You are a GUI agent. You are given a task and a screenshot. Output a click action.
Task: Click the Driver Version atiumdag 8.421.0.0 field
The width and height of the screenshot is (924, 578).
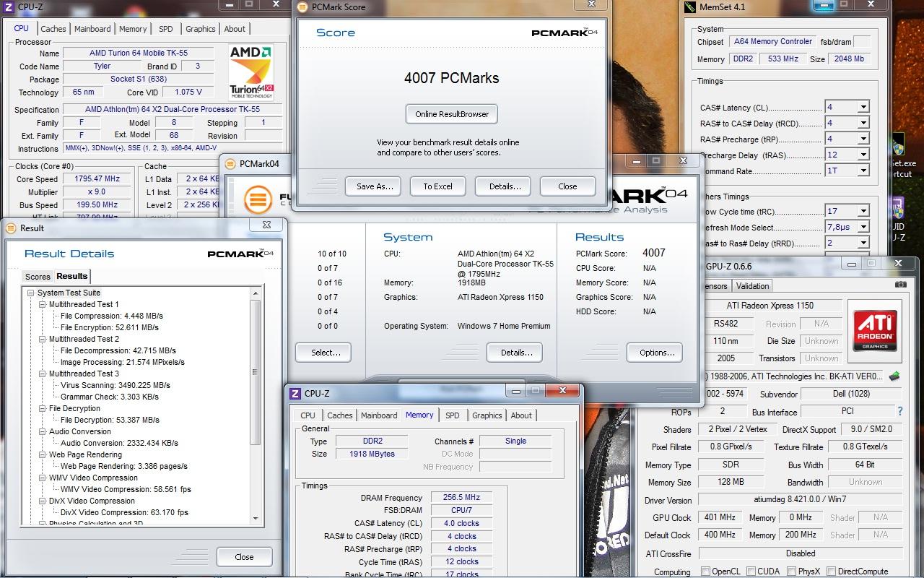point(800,500)
